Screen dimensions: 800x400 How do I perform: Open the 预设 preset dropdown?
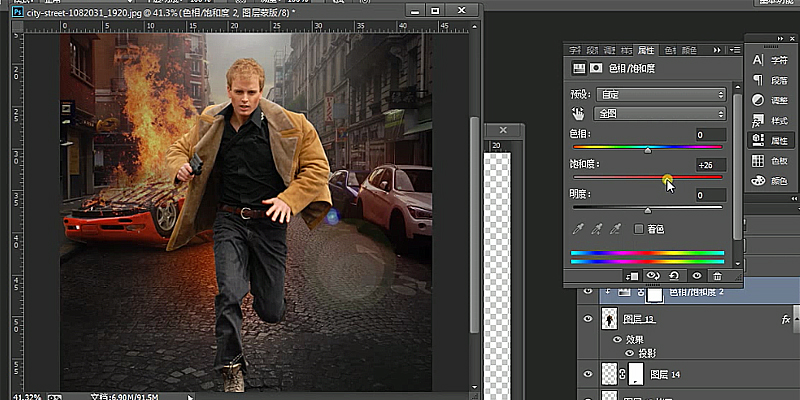point(661,94)
